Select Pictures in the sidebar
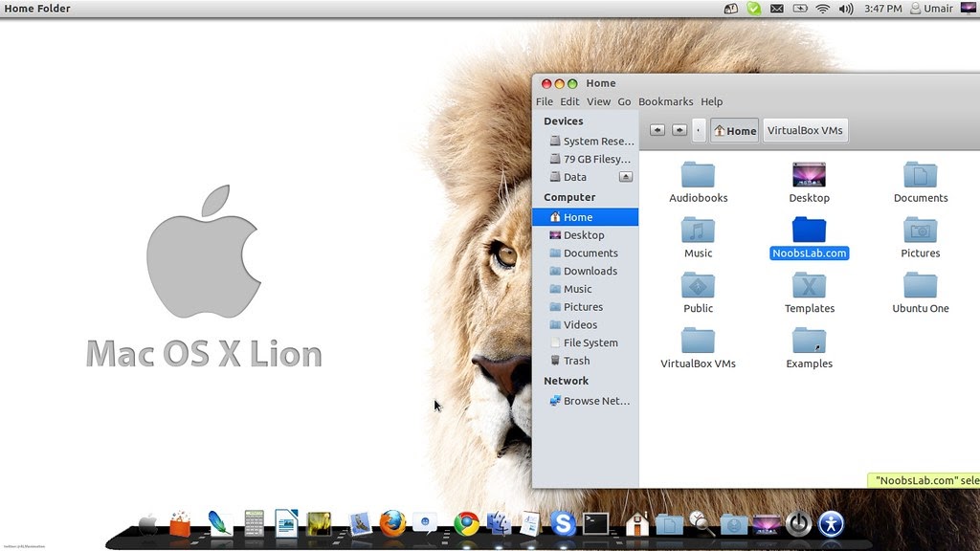This screenshot has height=551, width=980. pyautogui.click(x=586, y=307)
